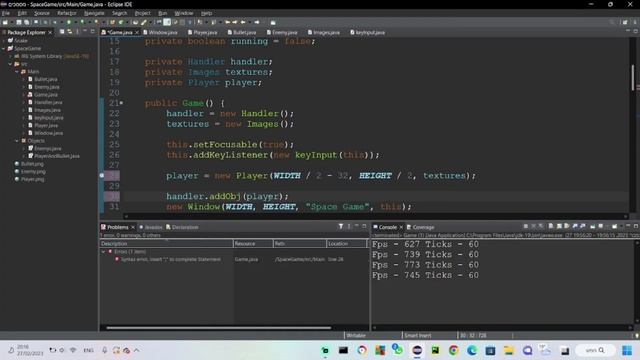Open the Refactor menu
Screen dimensions: 640x360
click(x=67, y=13)
